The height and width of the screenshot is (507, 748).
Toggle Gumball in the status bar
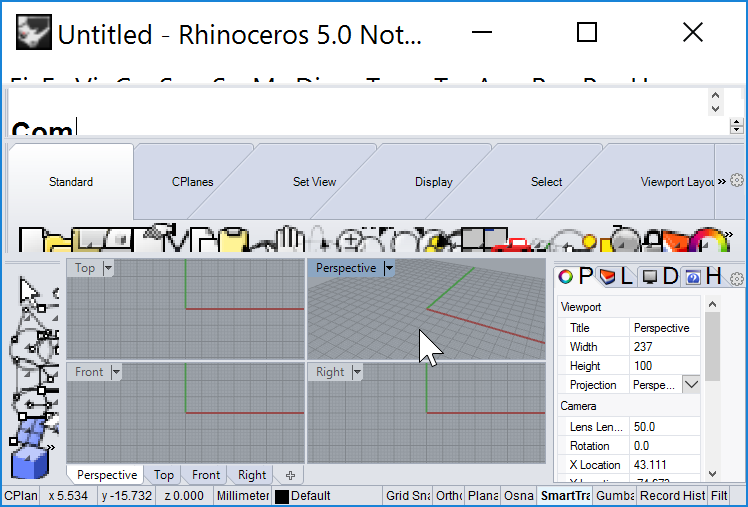pos(615,496)
